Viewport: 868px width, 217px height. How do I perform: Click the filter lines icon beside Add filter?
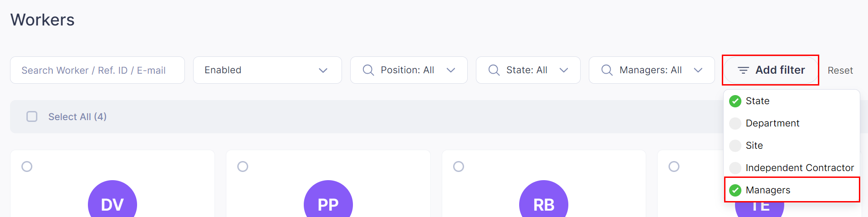[x=743, y=70]
